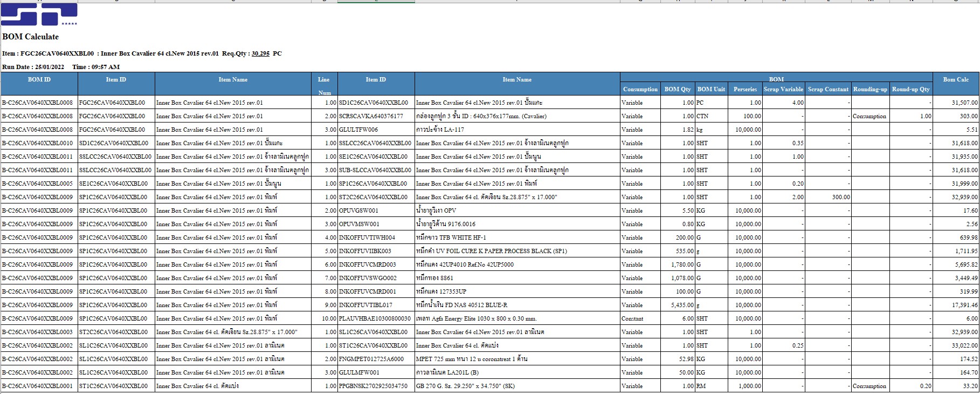Click the Scrap Constant header
Screen dimensions: 980x394
click(828, 90)
